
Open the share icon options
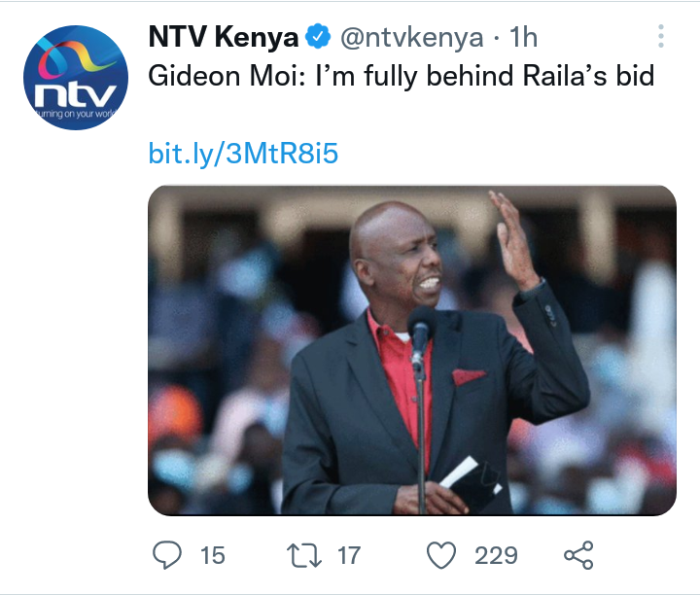pos(578,555)
